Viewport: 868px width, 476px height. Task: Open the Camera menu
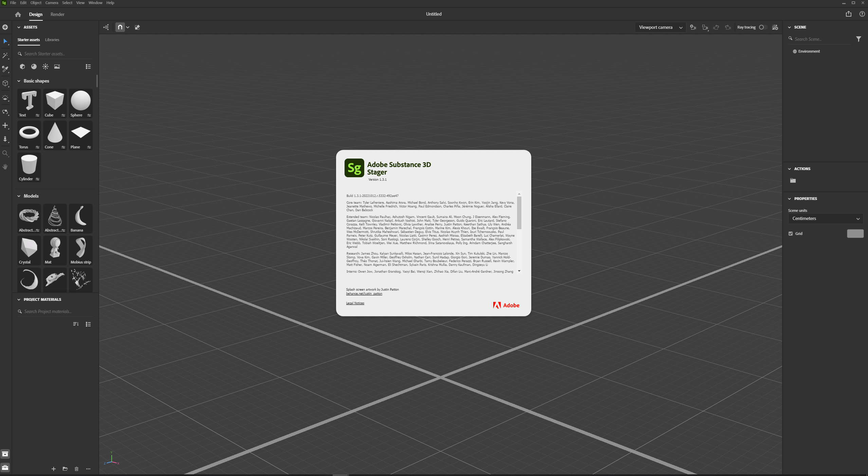pyautogui.click(x=52, y=3)
